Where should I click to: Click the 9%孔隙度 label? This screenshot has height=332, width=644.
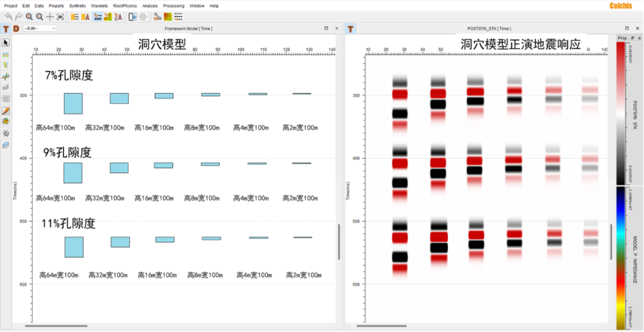(x=67, y=153)
